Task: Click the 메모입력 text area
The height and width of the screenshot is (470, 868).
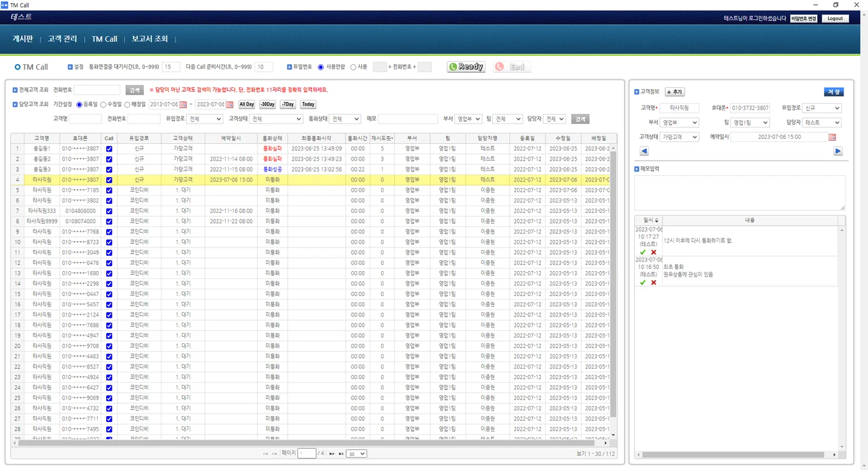Action: point(739,193)
